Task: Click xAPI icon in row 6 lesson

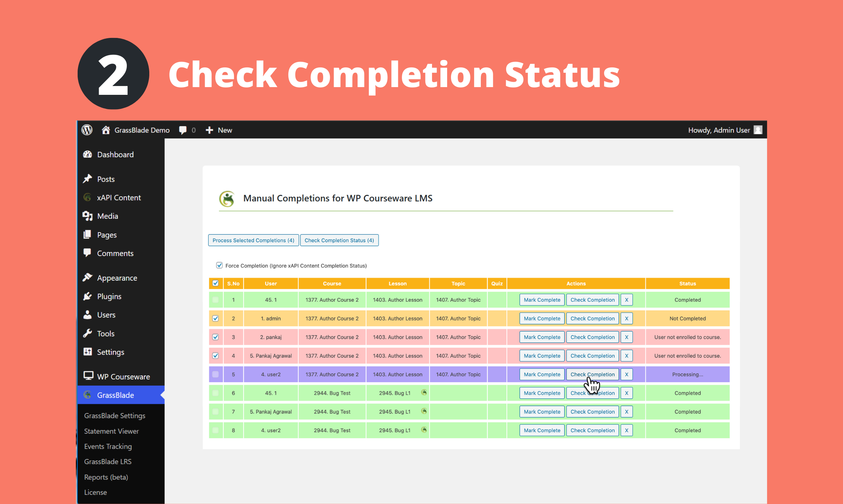Action: coord(424,393)
